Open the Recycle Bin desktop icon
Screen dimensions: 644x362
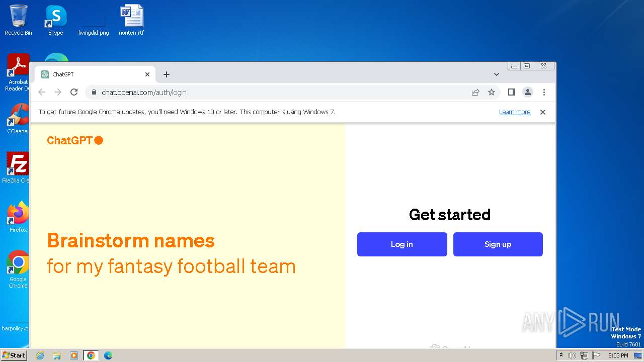point(18,20)
